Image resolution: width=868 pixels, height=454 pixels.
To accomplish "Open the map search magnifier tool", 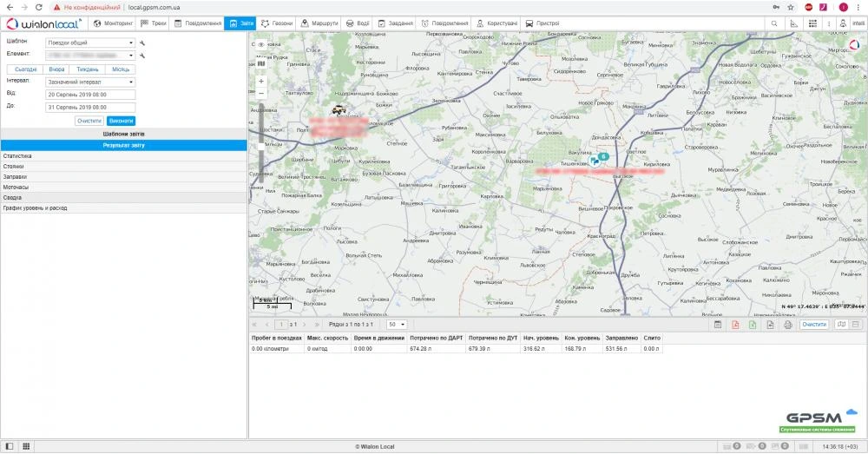I will click(773, 23).
